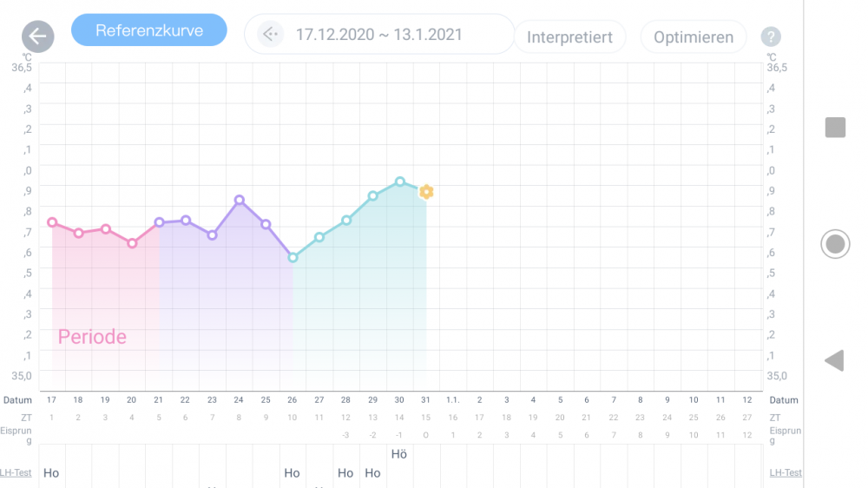Tap the Hö LH entry on day 30
Image resolution: width=868 pixels, height=488 pixels.
coord(399,454)
